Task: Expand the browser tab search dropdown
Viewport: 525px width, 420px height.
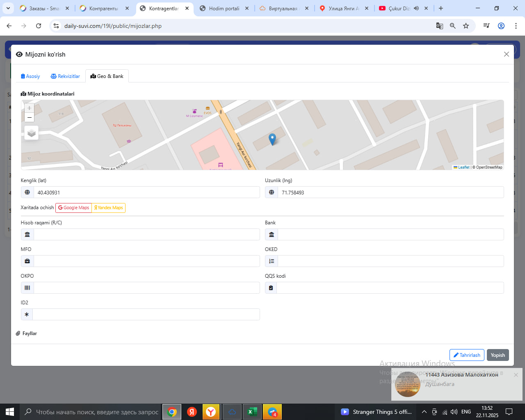Action: (x=8, y=8)
